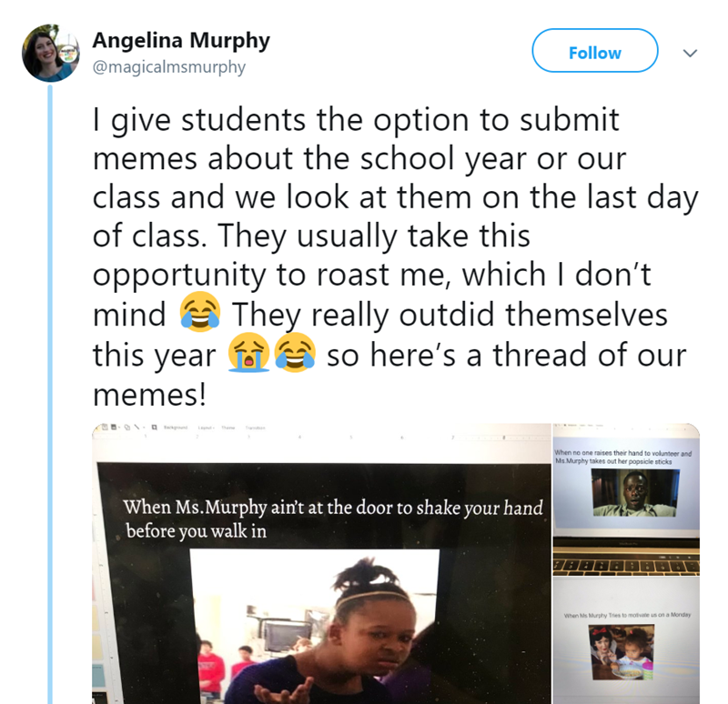Viewport: 728px width, 704px height.
Task: Click Theme in the photographed slide toolbar
Action: 229,427
